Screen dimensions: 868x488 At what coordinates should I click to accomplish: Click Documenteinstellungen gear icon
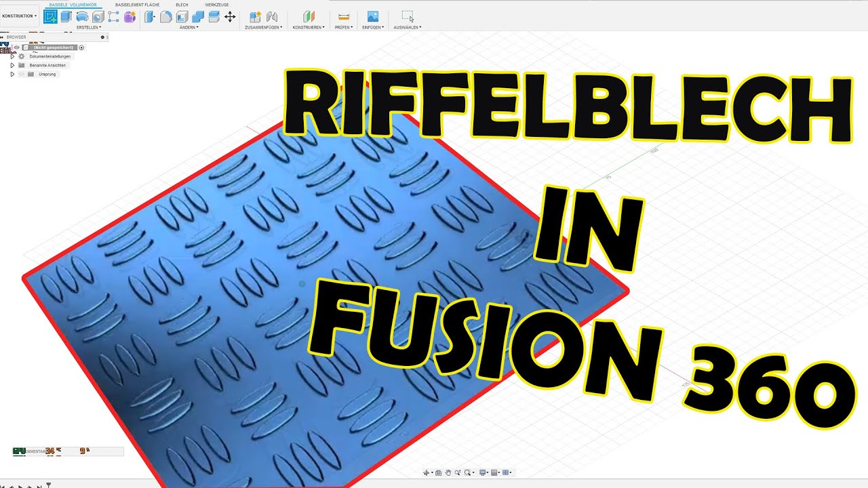pos(21,56)
